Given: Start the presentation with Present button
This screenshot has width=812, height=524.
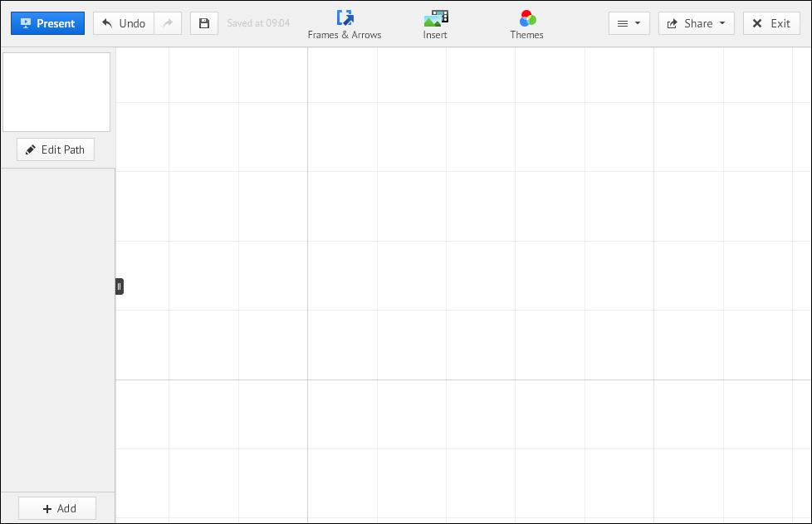Looking at the screenshot, I should tap(47, 23).
